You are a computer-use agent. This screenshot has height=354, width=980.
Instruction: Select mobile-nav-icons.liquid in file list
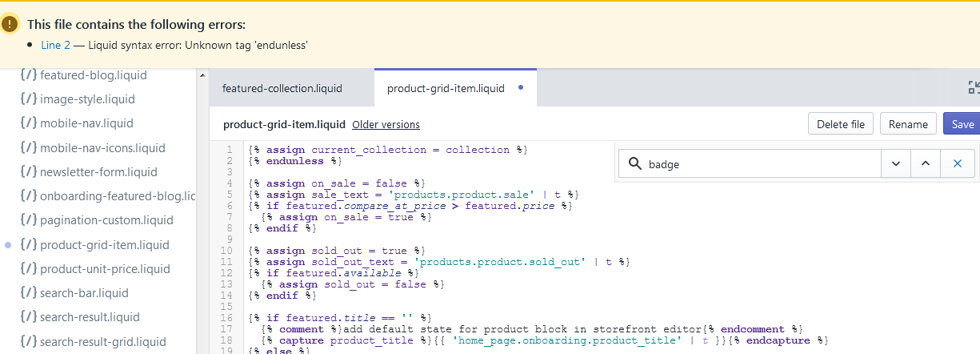click(102, 148)
